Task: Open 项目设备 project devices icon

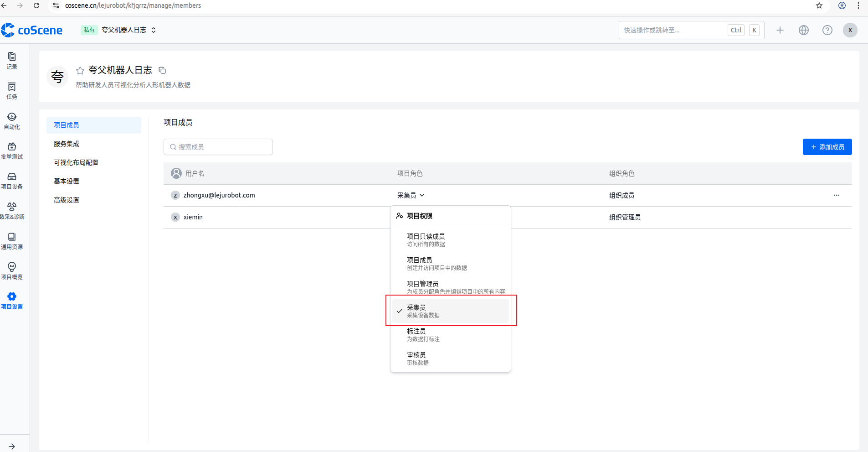Action: coord(12,181)
